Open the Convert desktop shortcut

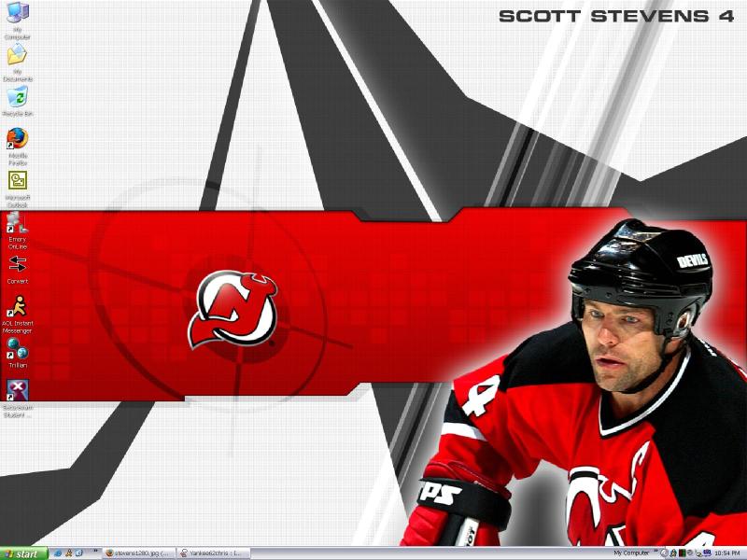[18, 264]
